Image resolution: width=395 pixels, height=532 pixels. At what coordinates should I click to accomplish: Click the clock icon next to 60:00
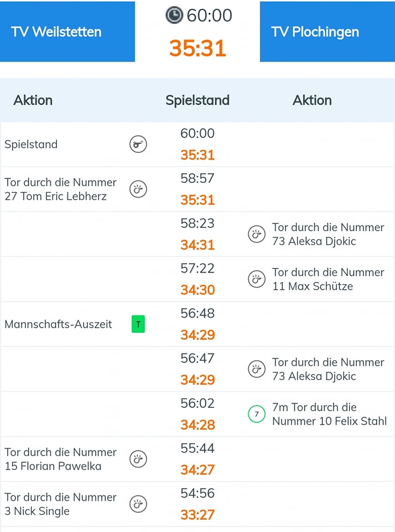(x=175, y=15)
